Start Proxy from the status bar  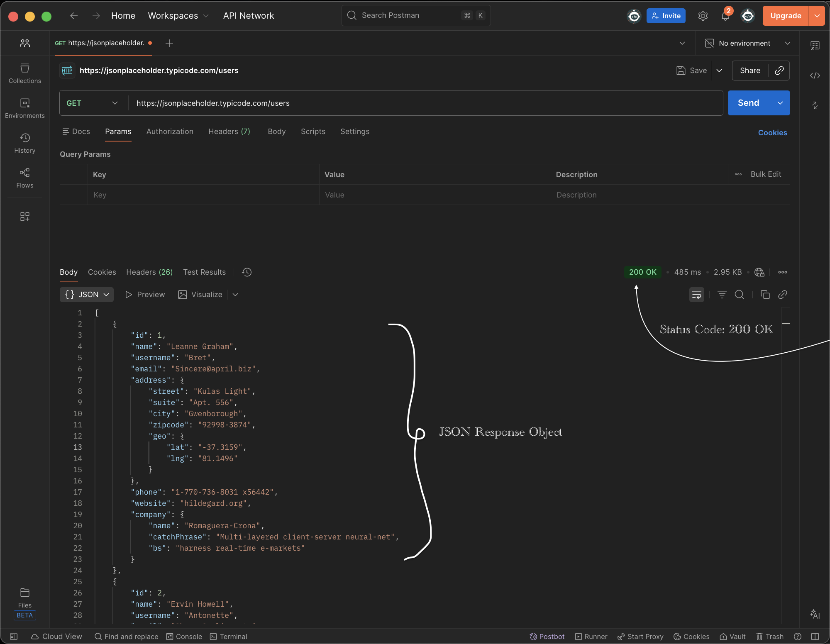coord(640,636)
